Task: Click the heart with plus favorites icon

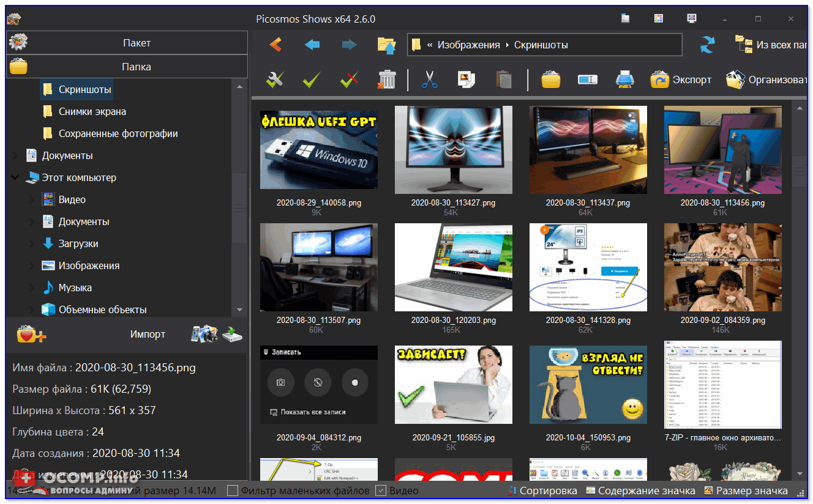Action: pos(31,335)
